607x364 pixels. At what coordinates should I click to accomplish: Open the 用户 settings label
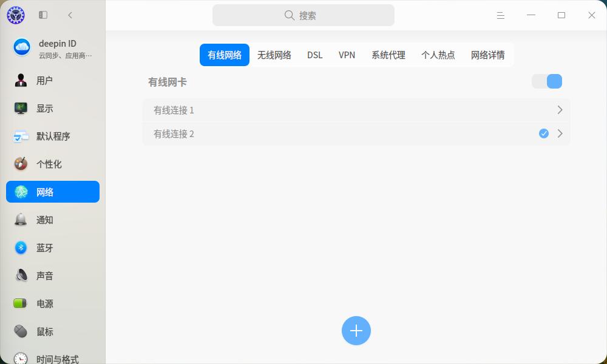[44, 81]
